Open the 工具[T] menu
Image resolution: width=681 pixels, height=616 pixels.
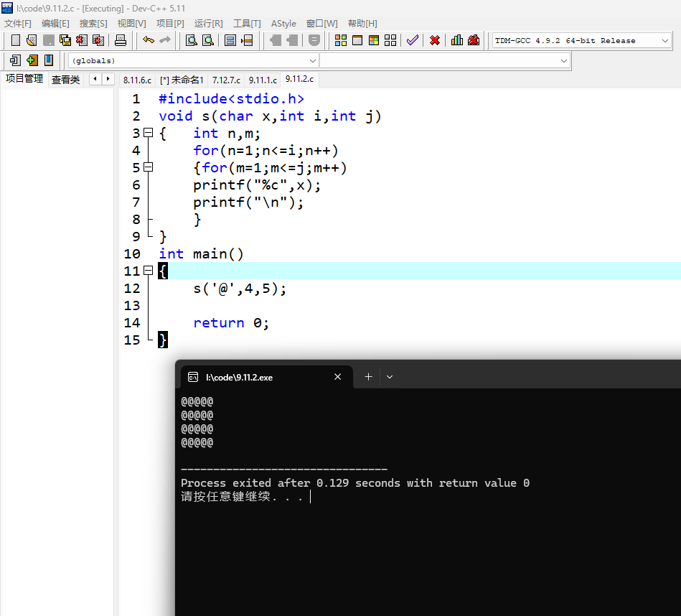tap(247, 24)
